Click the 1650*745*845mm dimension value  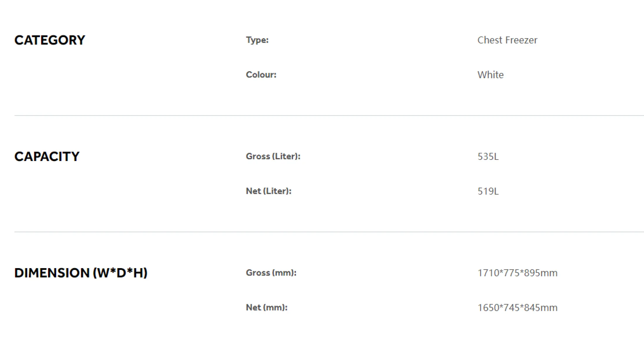tap(518, 307)
